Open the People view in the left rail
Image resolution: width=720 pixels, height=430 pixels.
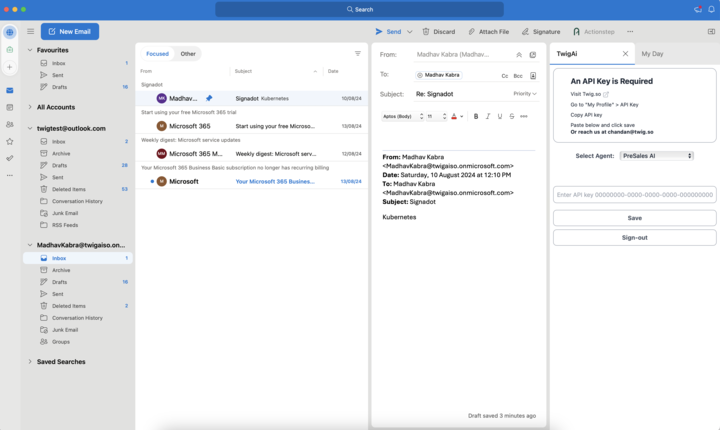click(x=10, y=124)
